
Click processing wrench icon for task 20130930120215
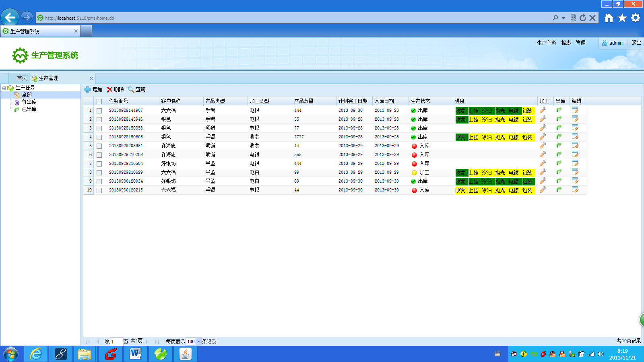pos(543,190)
